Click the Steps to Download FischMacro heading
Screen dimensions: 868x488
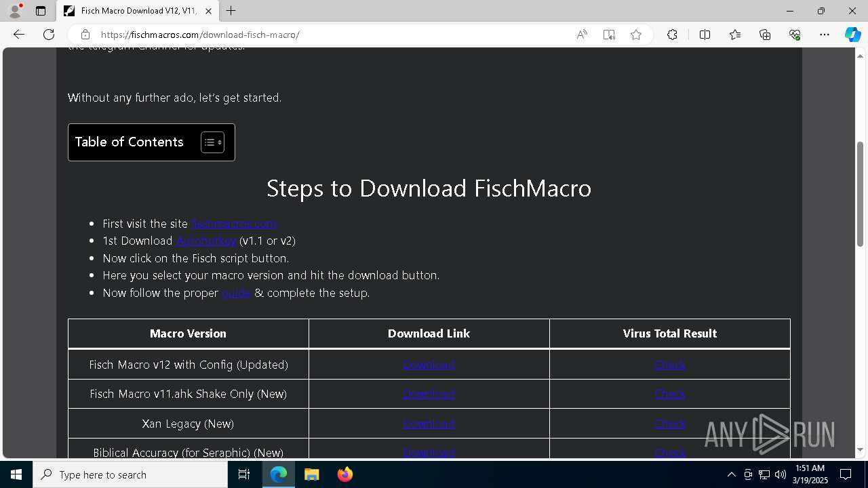point(429,188)
